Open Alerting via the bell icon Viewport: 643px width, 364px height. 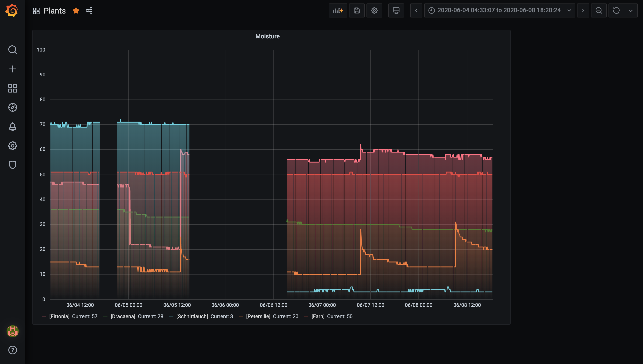(12, 127)
